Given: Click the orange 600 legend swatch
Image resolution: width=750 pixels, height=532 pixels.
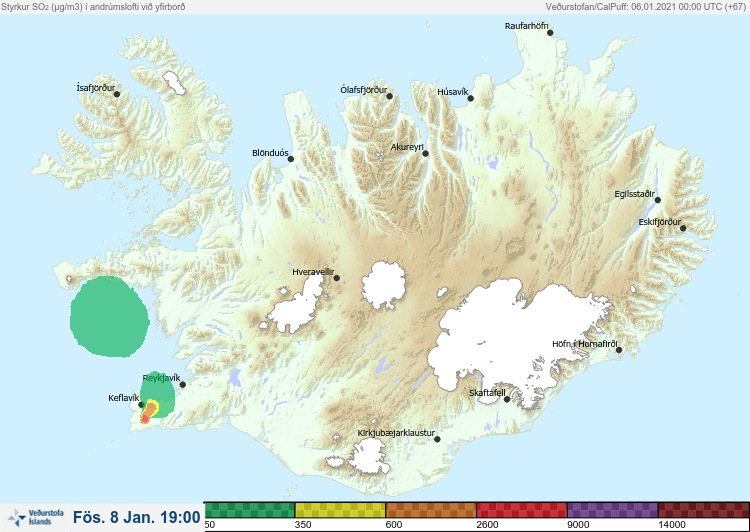Looking at the screenshot, I should pyautogui.click(x=430, y=510).
